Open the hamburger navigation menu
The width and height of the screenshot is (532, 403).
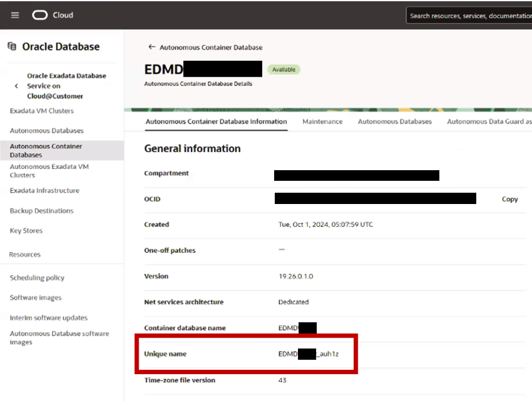pyautogui.click(x=15, y=15)
